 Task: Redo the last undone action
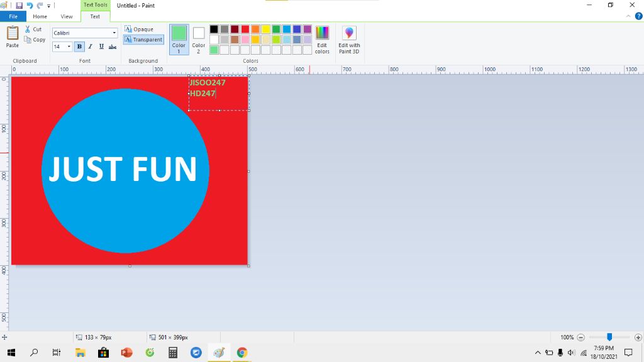tap(40, 6)
